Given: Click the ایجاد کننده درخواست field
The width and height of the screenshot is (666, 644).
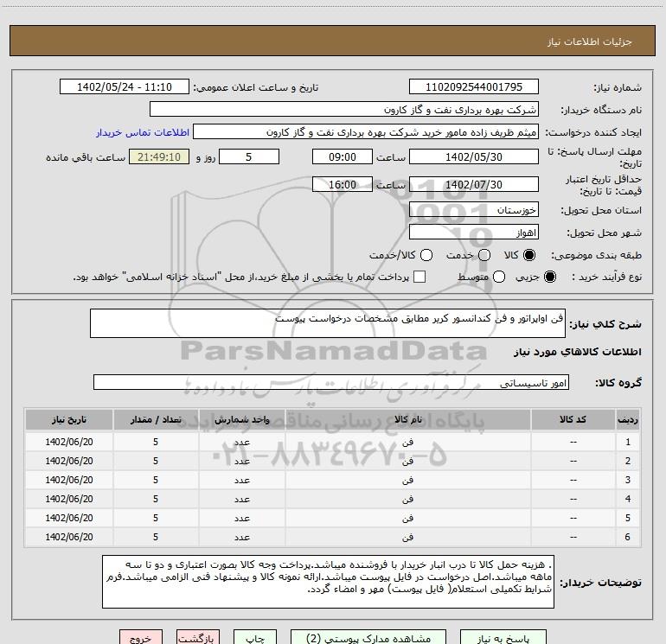Looking at the screenshot, I should point(366,131).
